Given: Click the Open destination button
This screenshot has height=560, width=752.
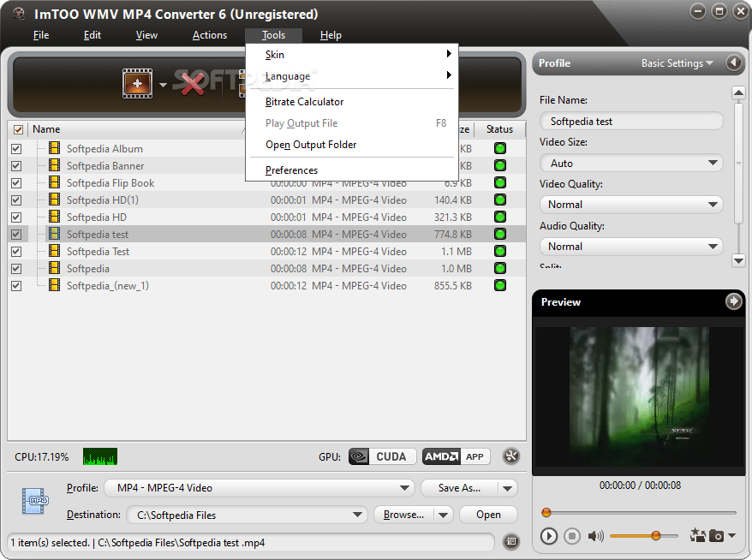Looking at the screenshot, I should click(x=488, y=515).
